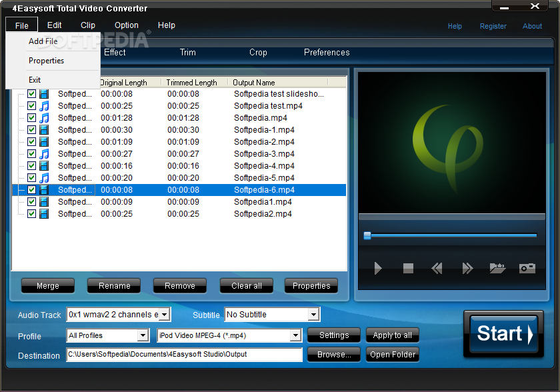Open the Edit menu

point(54,25)
